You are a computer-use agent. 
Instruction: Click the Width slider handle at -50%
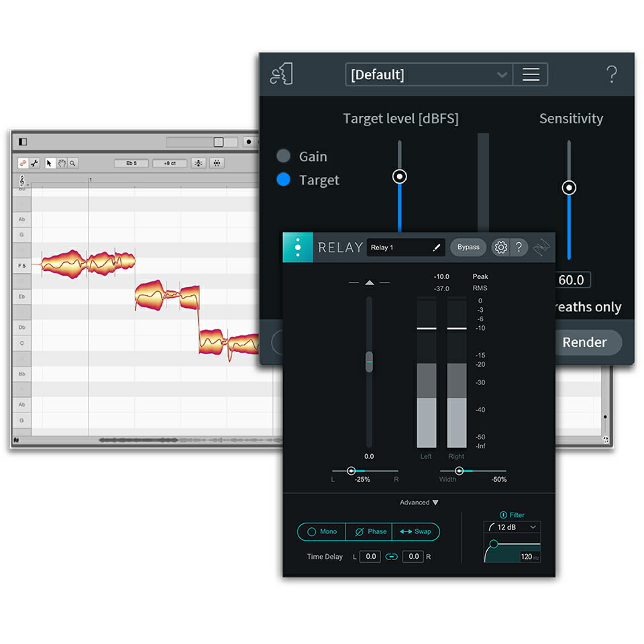[459, 471]
